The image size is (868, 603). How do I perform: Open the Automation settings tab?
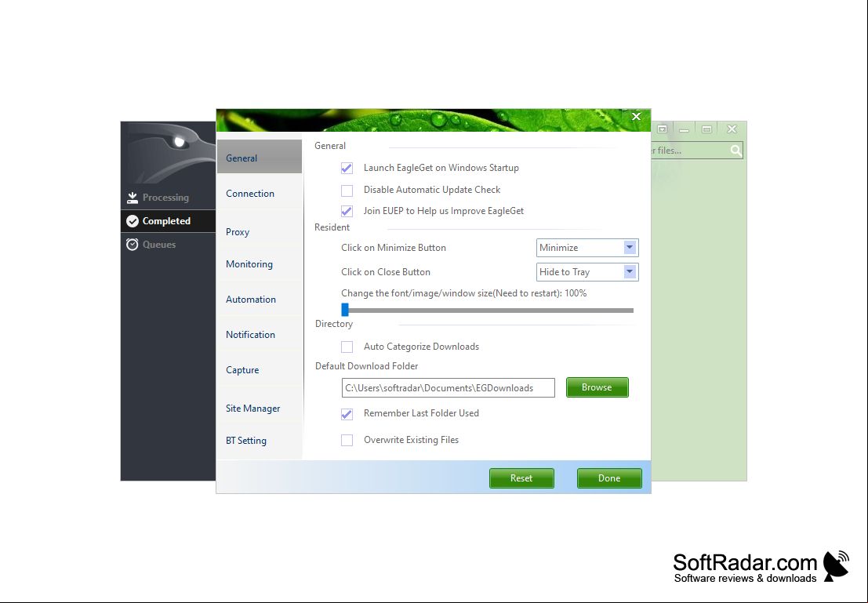[x=260, y=299]
